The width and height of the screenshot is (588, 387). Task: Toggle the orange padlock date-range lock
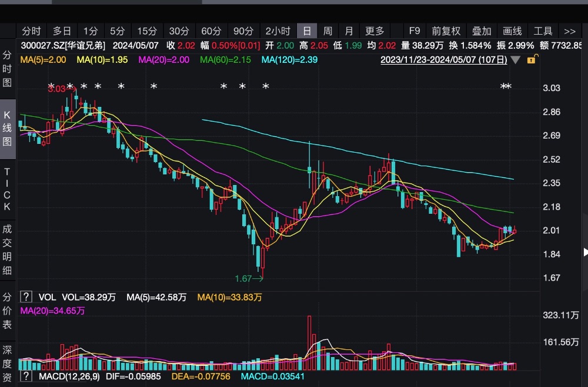pyautogui.click(x=531, y=60)
